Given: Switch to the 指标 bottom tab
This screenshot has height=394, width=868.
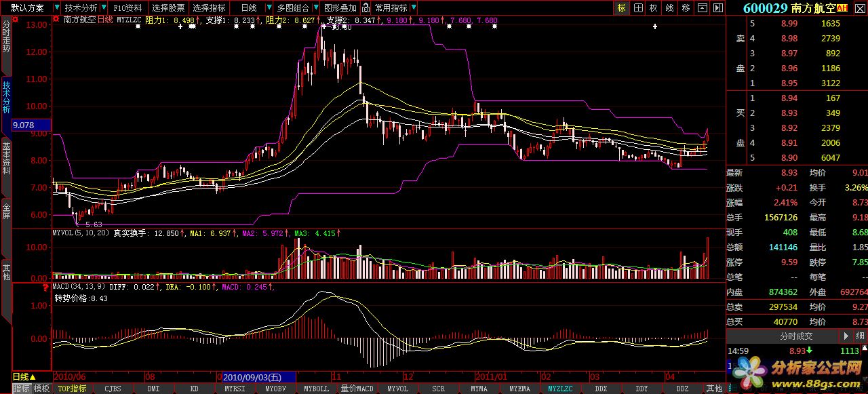Looking at the screenshot, I should coord(22,389).
